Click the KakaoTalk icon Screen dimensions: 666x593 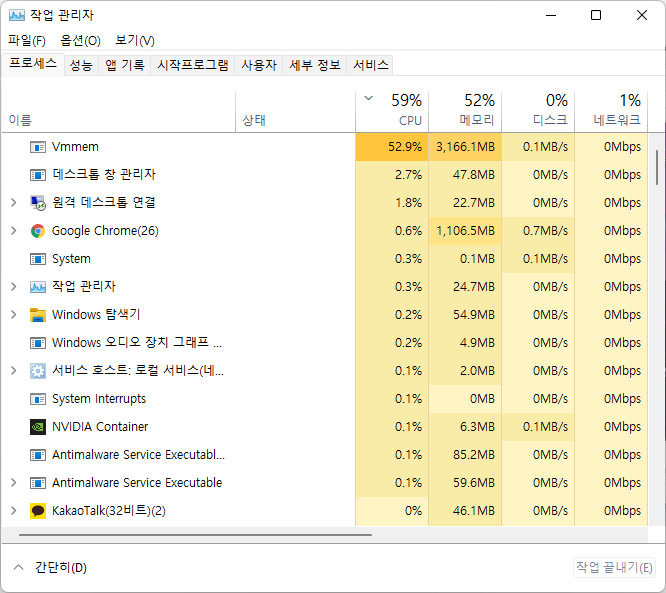click(x=38, y=511)
